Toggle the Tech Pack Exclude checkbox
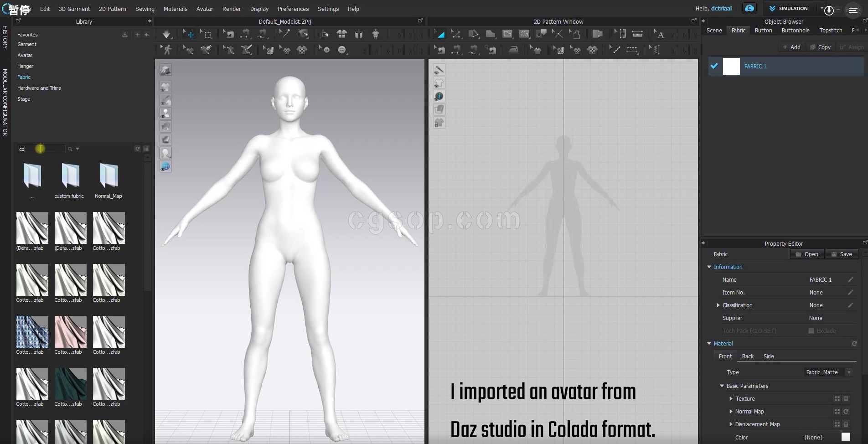Screen dimensions: 868x444 click(x=811, y=330)
